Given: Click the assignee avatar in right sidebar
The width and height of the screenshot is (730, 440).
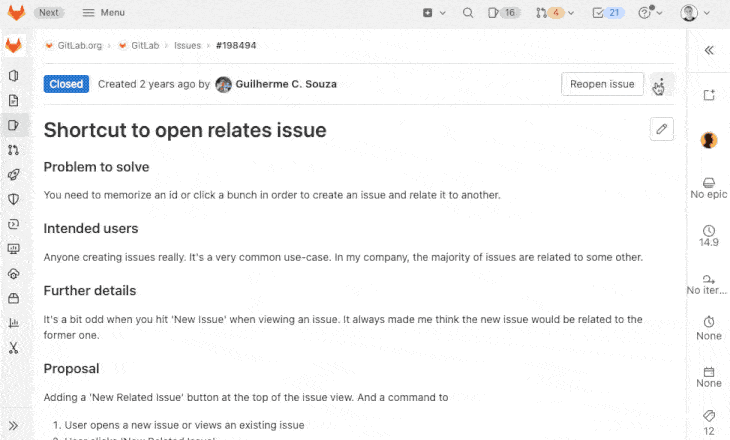Looking at the screenshot, I should click(x=709, y=140).
